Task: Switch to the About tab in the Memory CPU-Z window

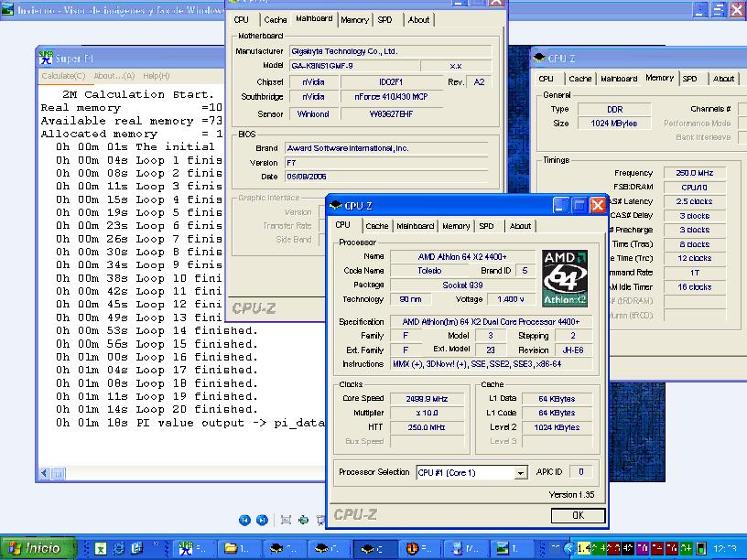Action: [x=723, y=79]
